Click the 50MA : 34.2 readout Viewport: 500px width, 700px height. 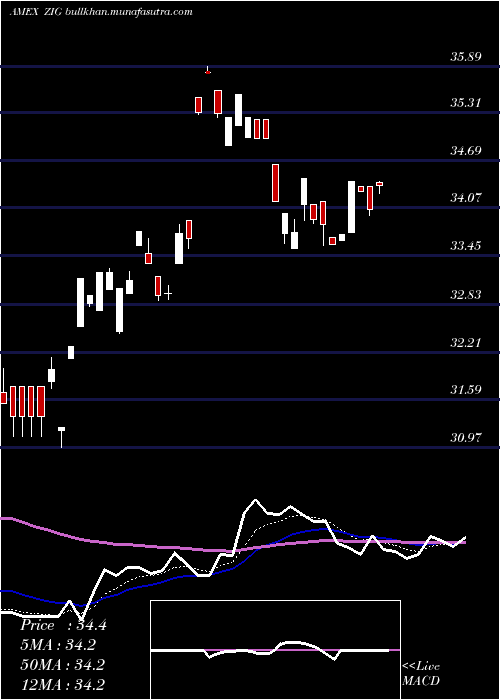[x=62, y=664]
